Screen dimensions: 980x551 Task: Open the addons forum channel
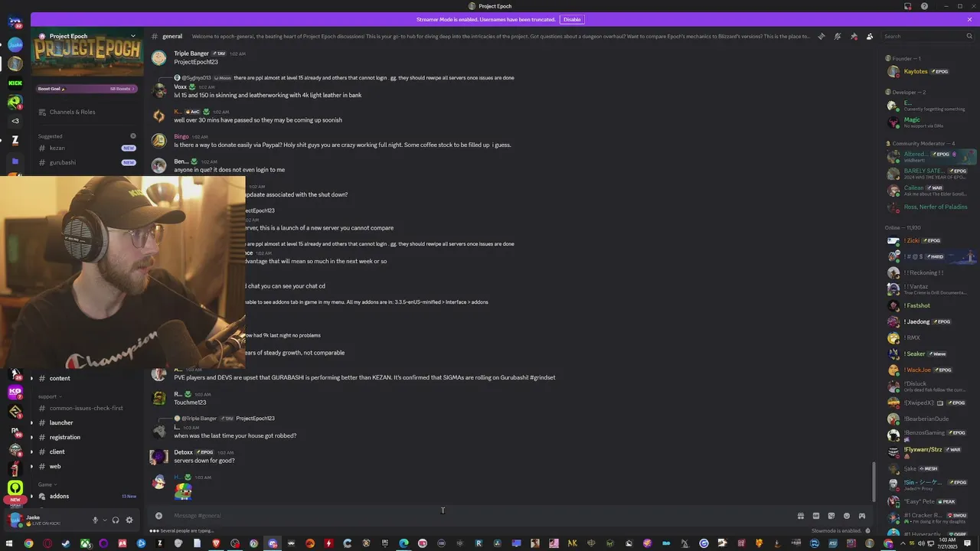[x=87, y=496]
